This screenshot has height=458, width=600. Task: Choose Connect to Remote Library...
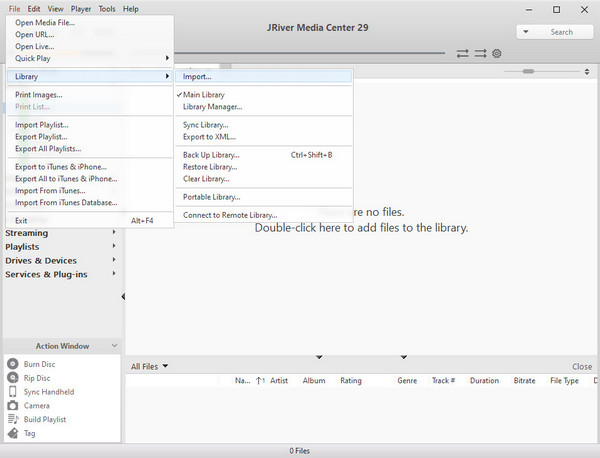pyautogui.click(x=264, y=215)
